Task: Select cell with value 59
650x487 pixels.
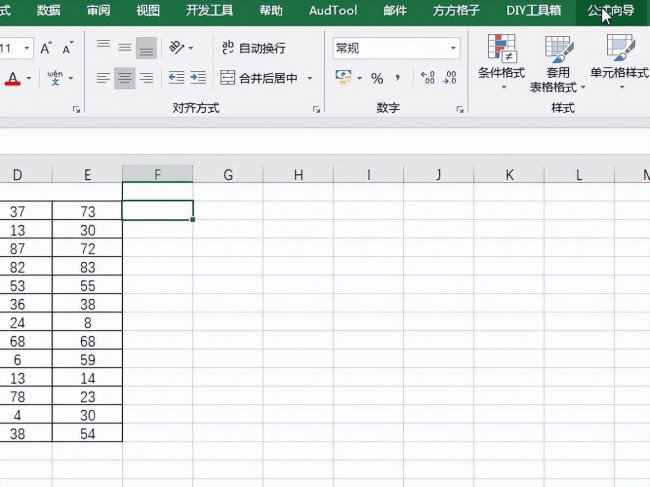Action: pyautogui.click(x=87, y=360)
